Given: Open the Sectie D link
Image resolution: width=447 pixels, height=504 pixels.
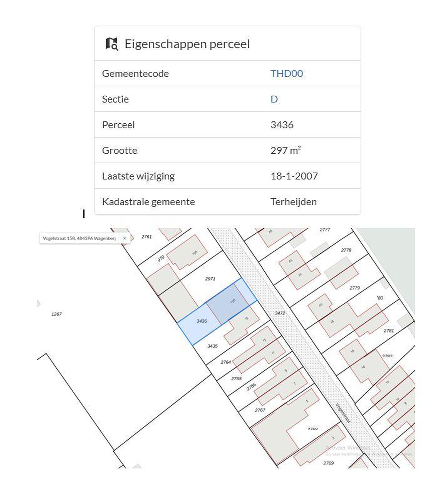Looking at the screenshot, I should [x=274, y=99].
